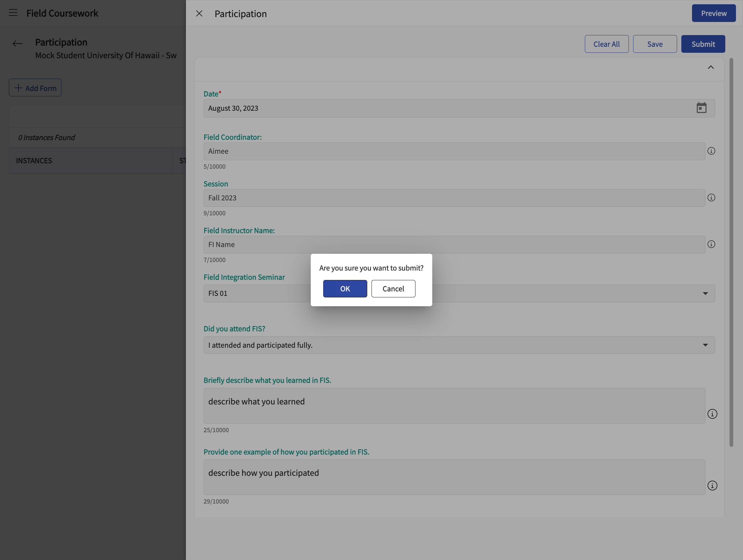Edit the Field Coordinator field containing Aimee

pyautogui.click(x=454, y=151)
